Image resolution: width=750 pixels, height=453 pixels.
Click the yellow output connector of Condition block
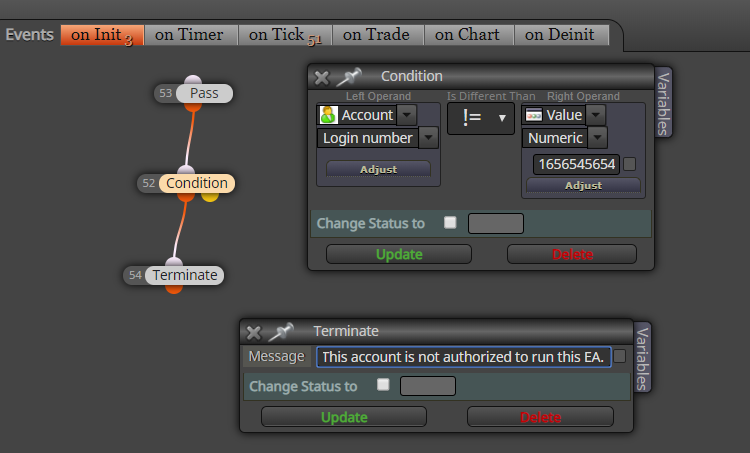coord(210,196)
